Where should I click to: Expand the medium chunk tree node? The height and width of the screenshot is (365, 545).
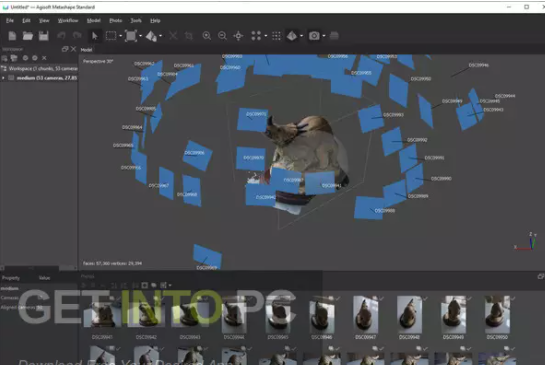(x=3, y=78)
